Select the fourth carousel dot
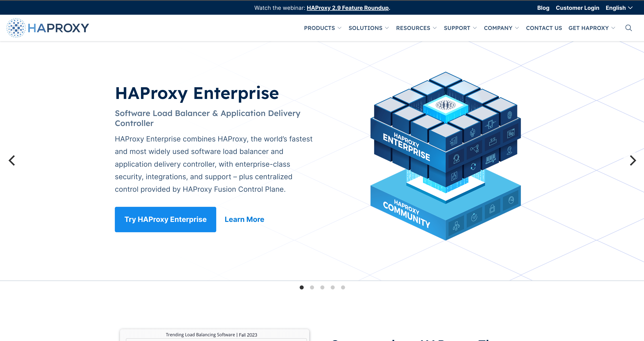Screen dimensions: 644x341 pos(333,287)
